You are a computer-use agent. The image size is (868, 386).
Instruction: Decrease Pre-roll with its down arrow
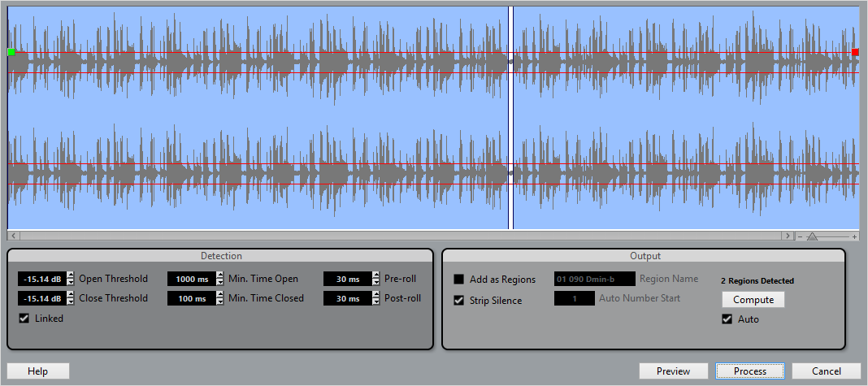tap(375, 282)
